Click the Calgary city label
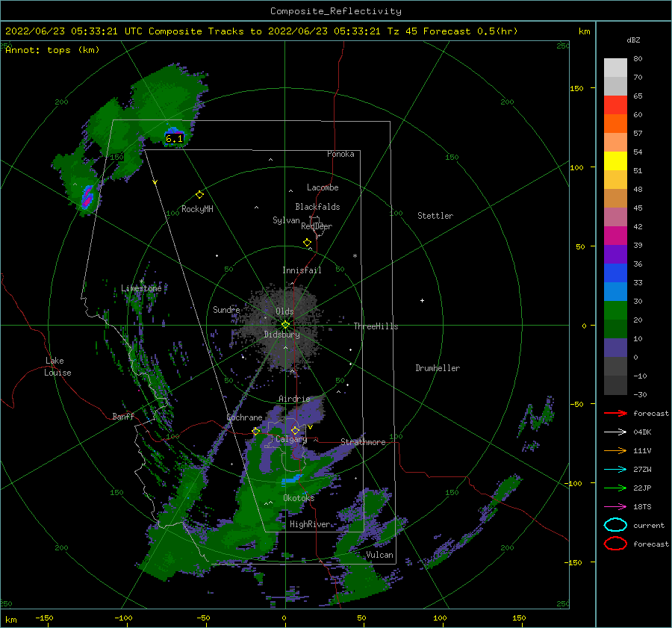Screen dimensions: 672x628 point(291,439)
